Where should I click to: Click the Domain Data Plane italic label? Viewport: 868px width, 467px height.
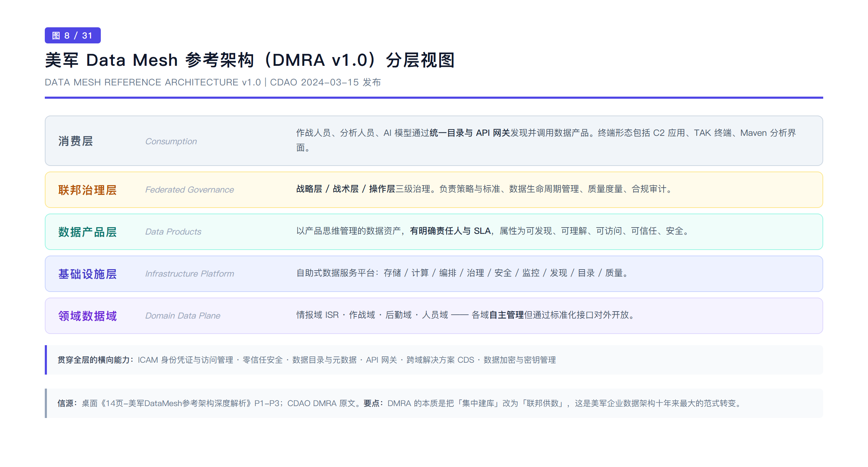183,316
